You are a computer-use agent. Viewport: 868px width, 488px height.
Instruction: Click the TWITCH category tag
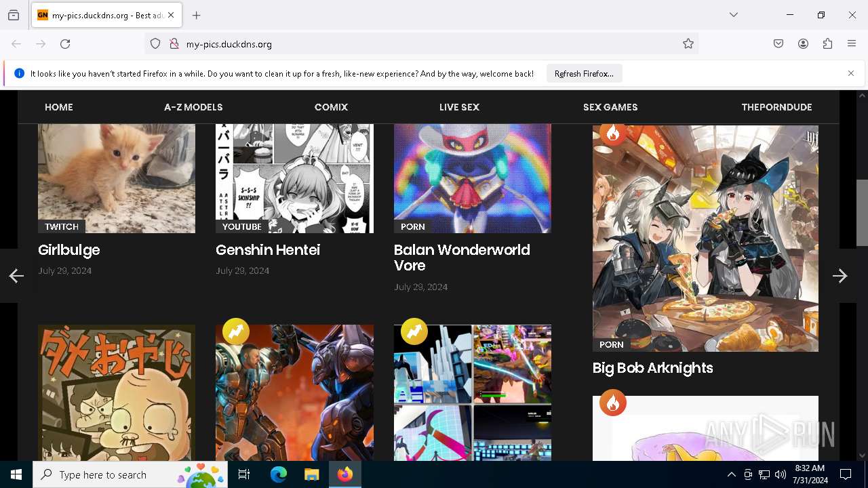pyautogui.click(x=62, y=226)
